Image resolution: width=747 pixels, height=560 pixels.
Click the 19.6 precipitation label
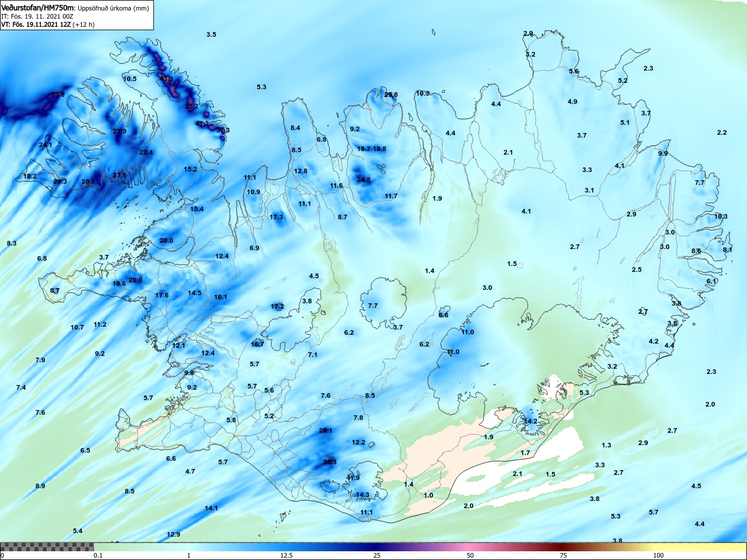(x=119, y=283)
